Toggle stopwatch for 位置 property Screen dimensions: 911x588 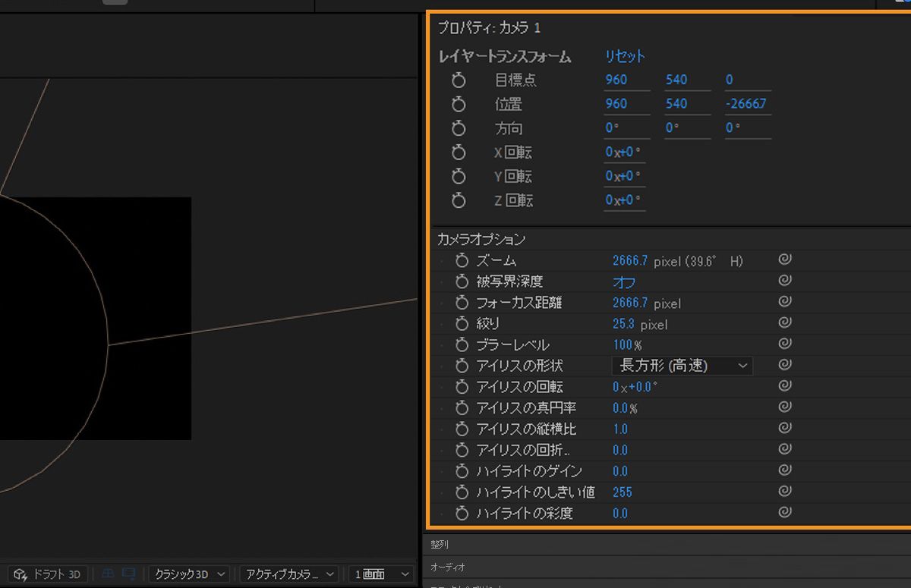459,104
